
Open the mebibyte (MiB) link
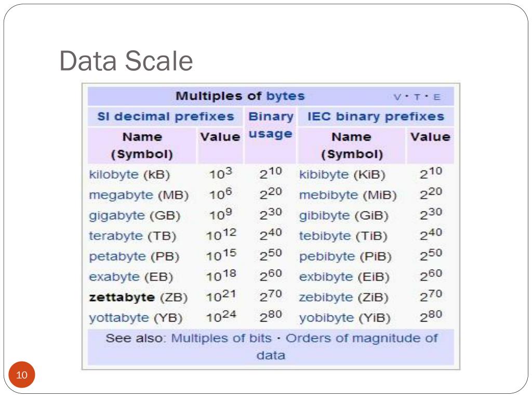(328, 195)
